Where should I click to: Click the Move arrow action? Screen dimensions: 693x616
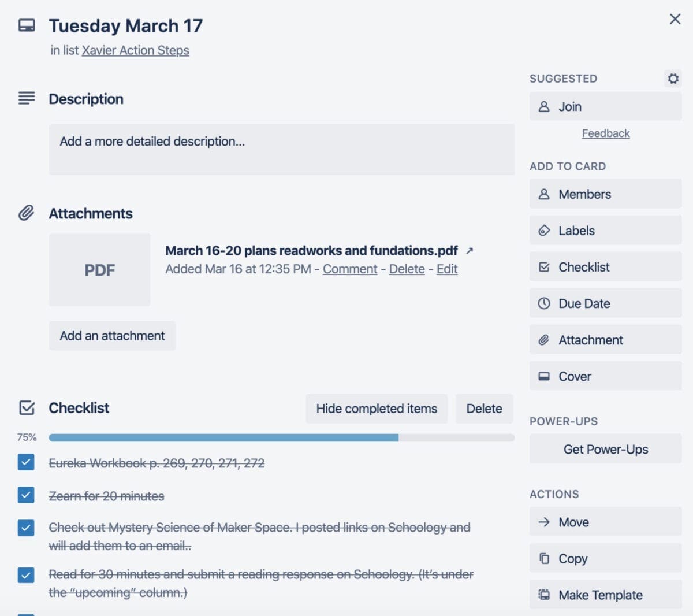click(605, 522)
